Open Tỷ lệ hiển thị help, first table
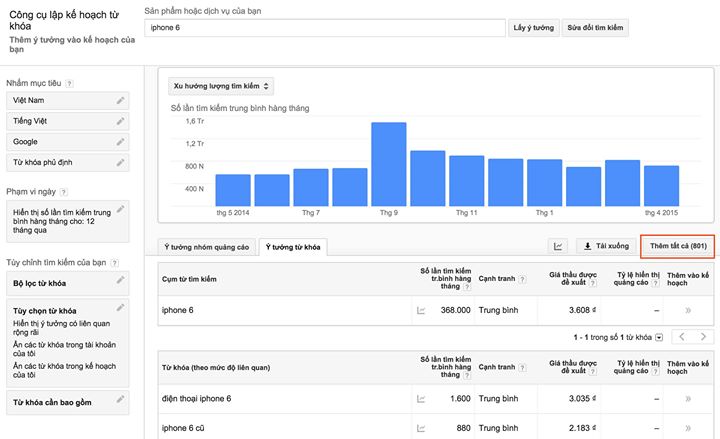The height and width of the screenshot is (439, 720). coord(656,283)
